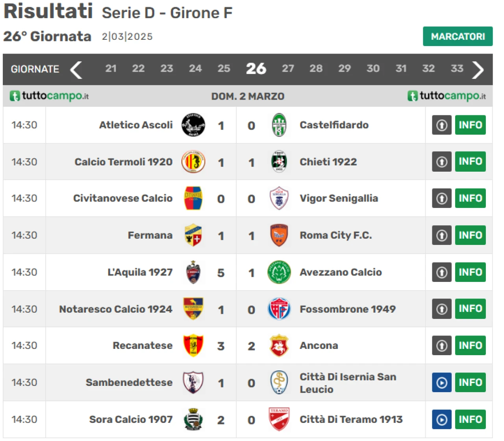504x441 pixels.
Task: Open the MARCATORI button
Action: tap(458, 36)
